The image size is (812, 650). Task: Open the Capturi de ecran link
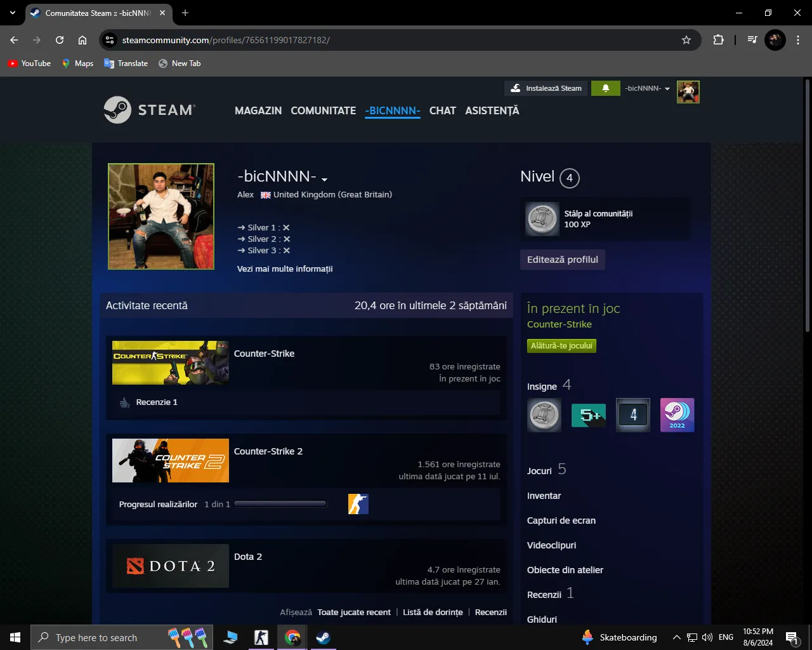click(x=561, y=521)
